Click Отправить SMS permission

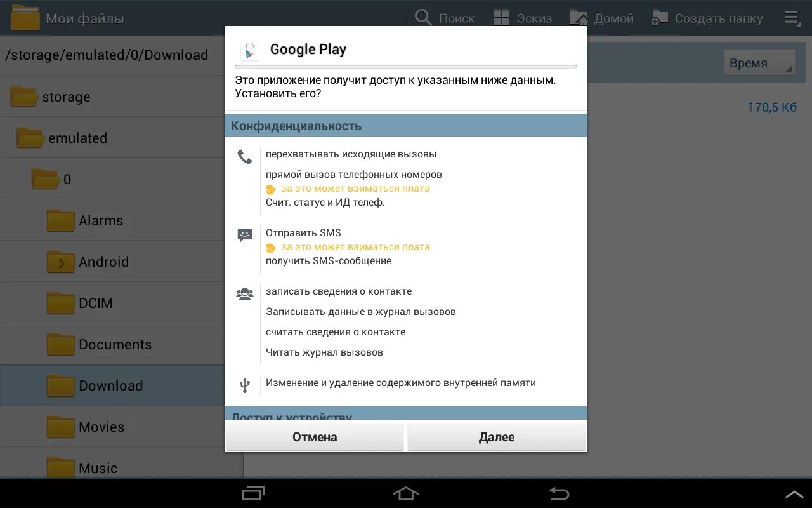(x=303, y=233)
